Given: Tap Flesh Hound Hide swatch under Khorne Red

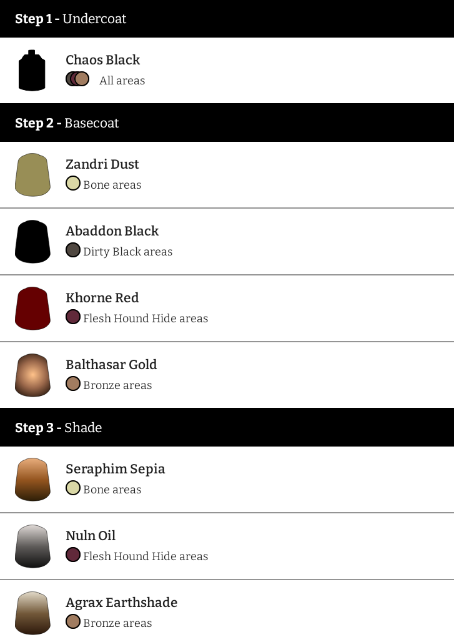Looking at the screenshot, I should click(73, 317).
